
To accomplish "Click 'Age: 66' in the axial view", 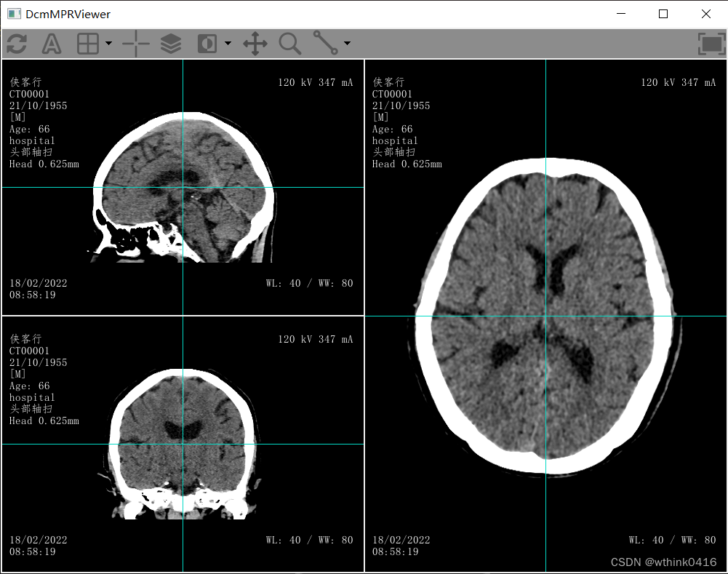I will tap(392, 129).
